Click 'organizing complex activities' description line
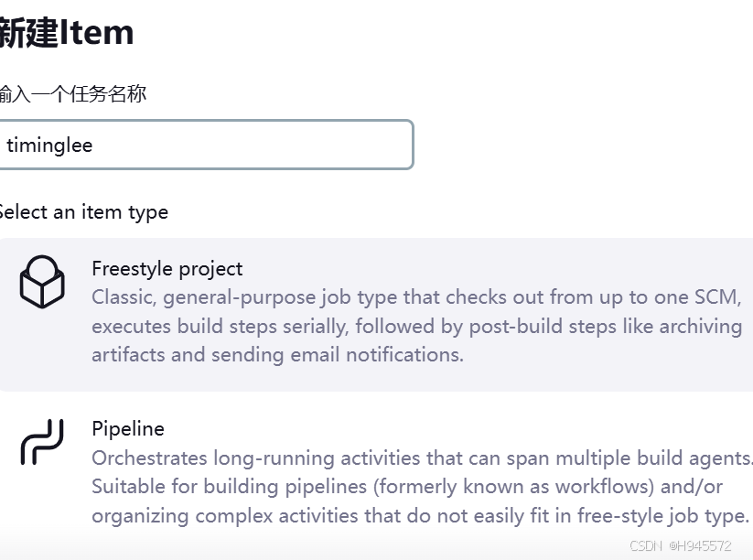Image resolution: width=753 pixels, height=560 pixels. tap(421, 516)
